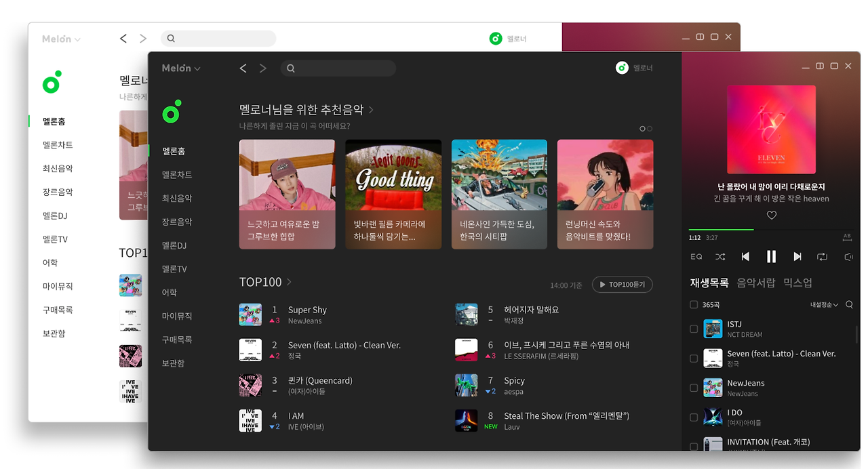Open 어학 in light window sidebar

coord(50,263)
